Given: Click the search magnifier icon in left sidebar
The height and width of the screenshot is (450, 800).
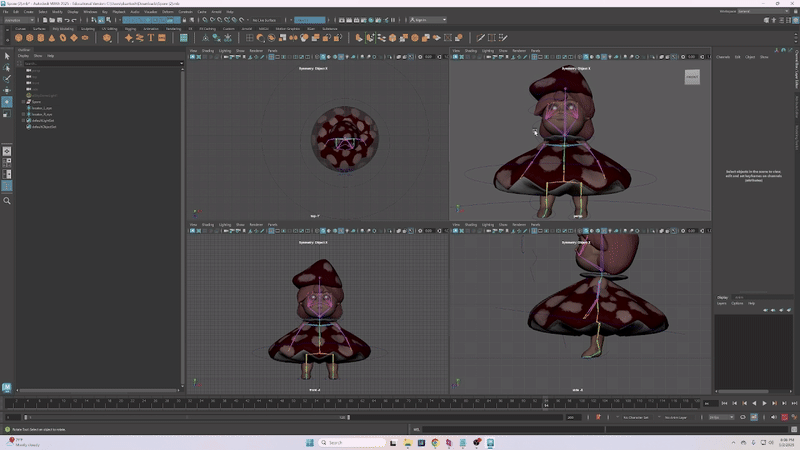Looking at the screenshot, I should pyautogui.click(x=7, y=201).
